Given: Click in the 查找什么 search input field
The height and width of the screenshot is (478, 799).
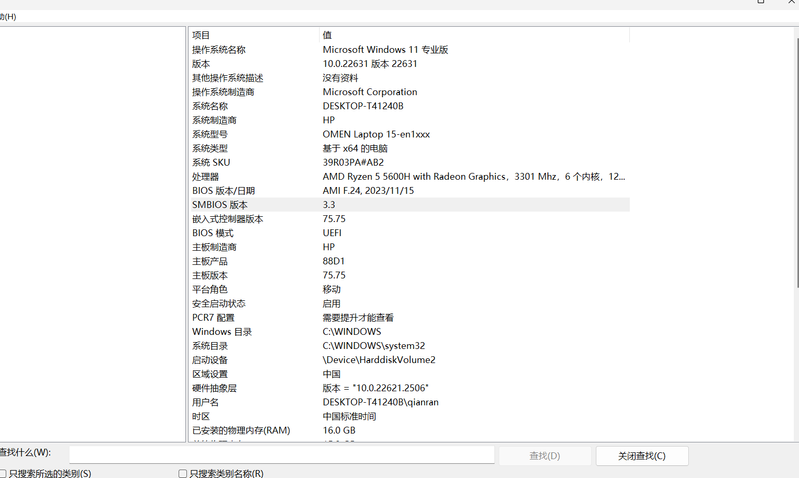Looking at the screenshot, I should coord(281,455).
